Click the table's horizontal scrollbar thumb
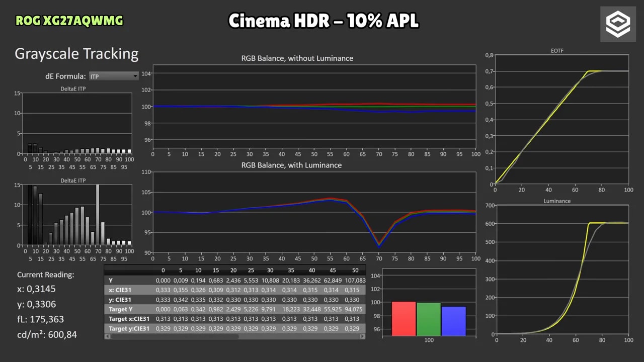Screen dimensions: 644x362 point(175,336)
